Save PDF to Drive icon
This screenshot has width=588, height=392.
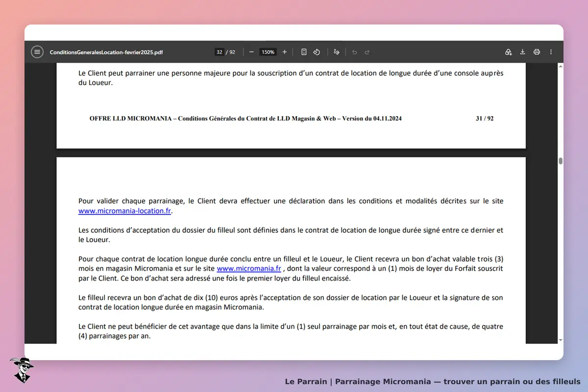click(508, 52)
